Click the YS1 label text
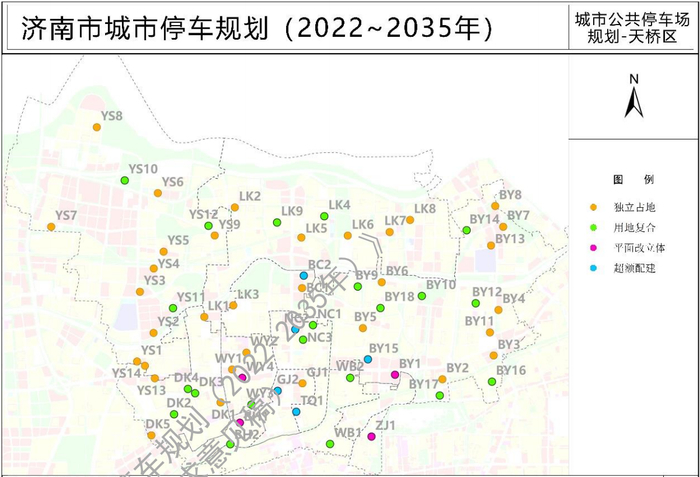Screen dimensions: 700x477 click(151, 350)
